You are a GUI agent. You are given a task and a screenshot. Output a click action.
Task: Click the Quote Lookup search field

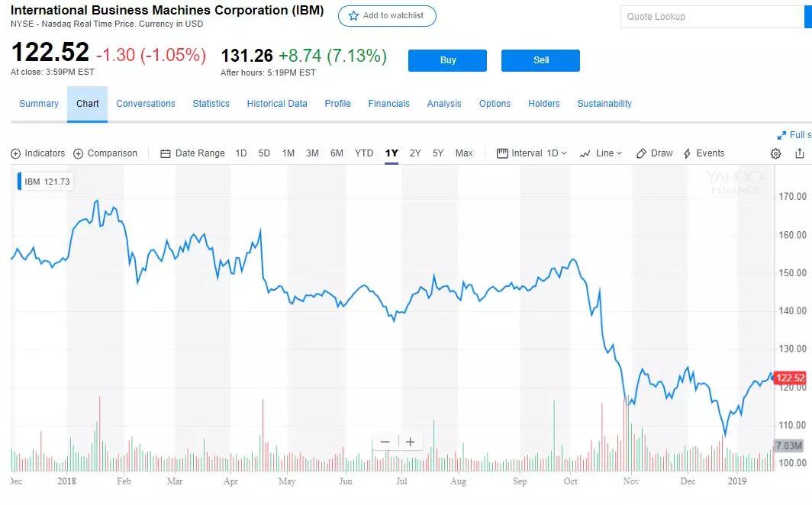(x=714, y=17)
